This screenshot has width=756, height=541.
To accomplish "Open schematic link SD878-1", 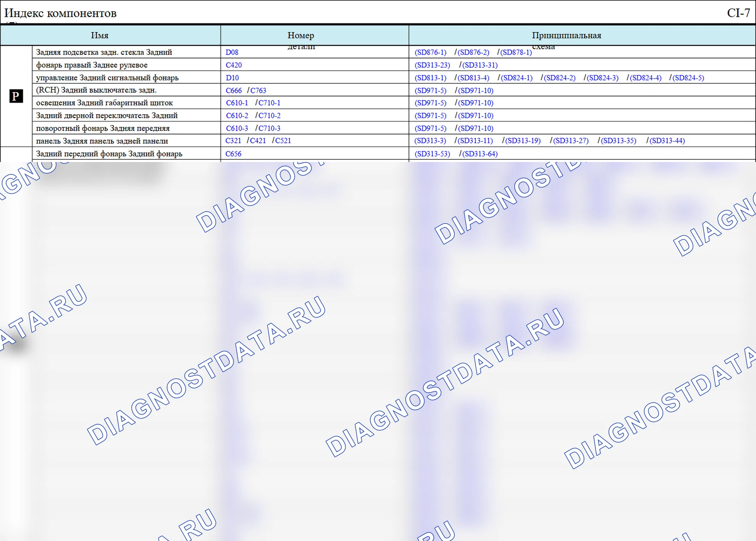I will 516,52.
